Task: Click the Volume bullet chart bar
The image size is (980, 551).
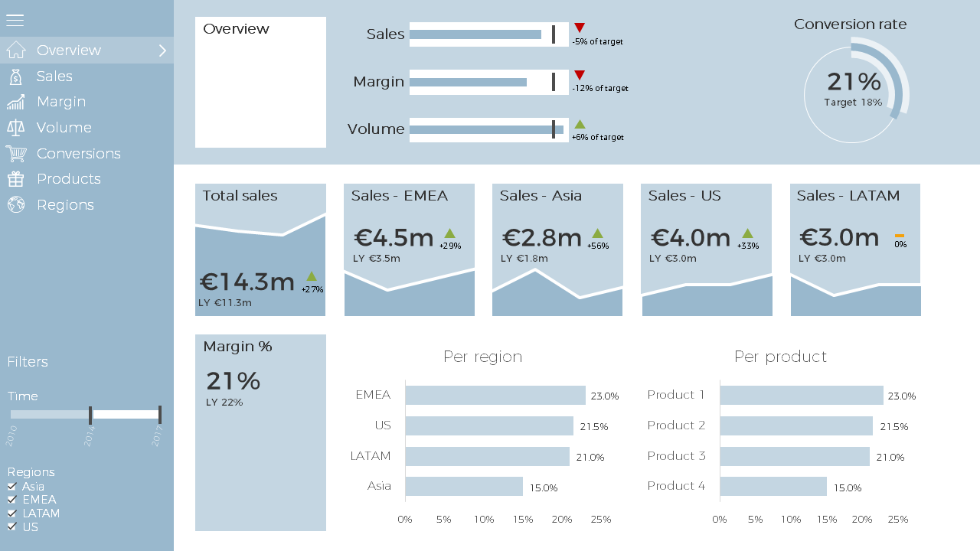Action: click(489, 130)
